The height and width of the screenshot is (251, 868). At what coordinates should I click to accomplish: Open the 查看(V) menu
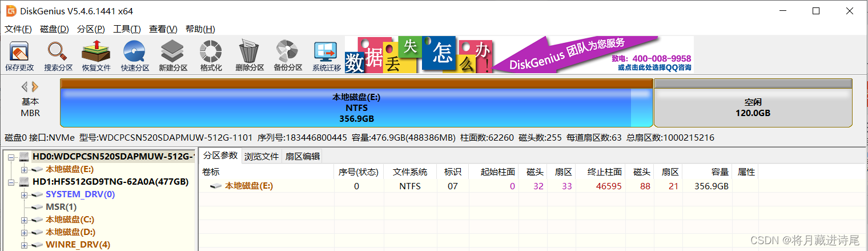pyautogui.click(x=163, y=29)
